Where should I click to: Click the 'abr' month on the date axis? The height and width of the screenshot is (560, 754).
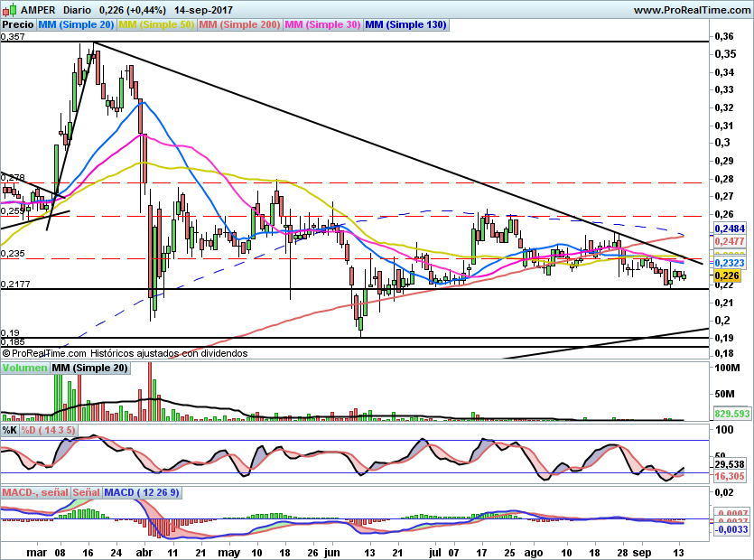144,549
